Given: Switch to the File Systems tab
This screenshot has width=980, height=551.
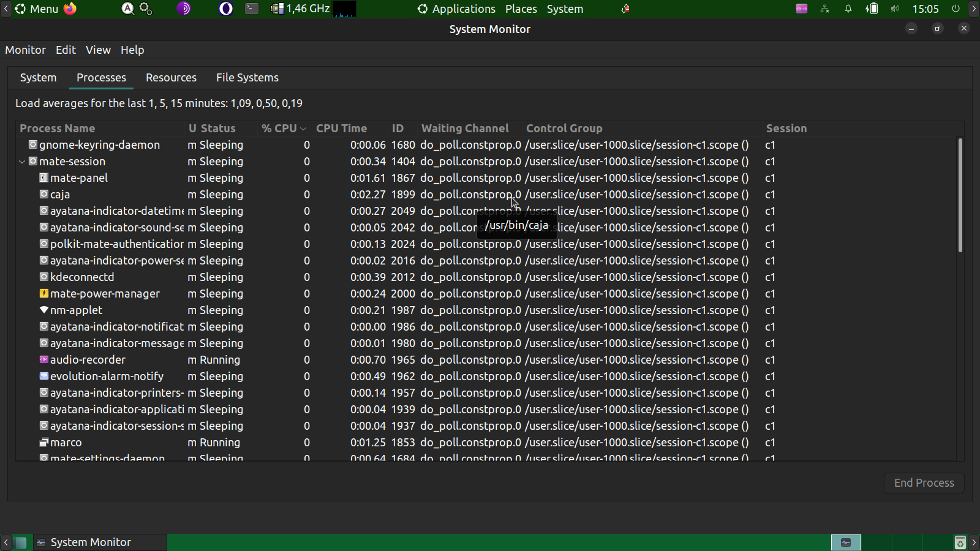Looking at the screenshot, I should click(247, 78).
